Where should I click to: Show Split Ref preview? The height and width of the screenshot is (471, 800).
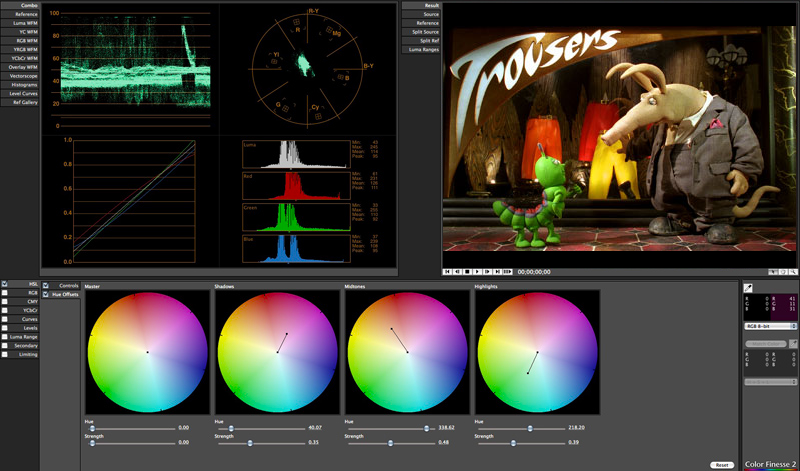pos(421,40)
